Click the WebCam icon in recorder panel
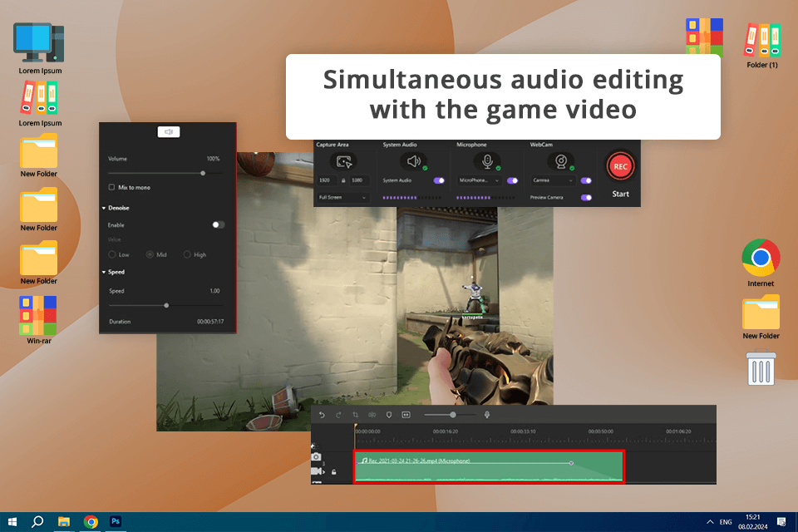Image resolution: width=798 pixels, height=532 pixels. (560, 161)
